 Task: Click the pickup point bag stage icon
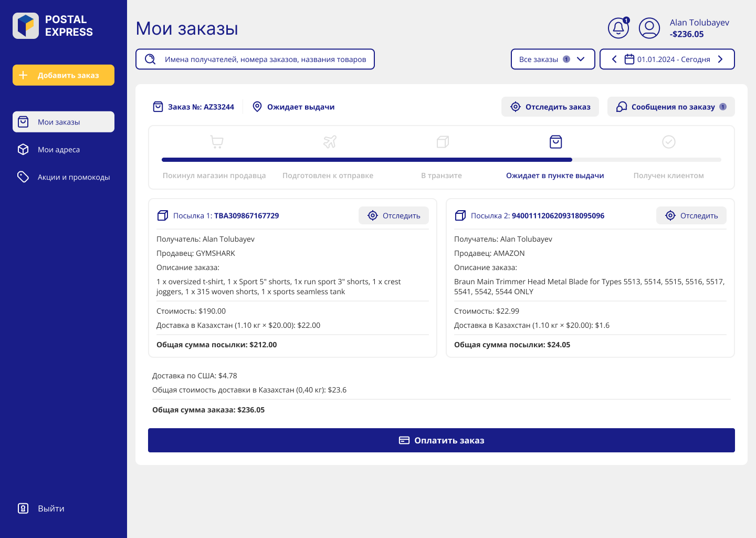[x=555, y=142]
